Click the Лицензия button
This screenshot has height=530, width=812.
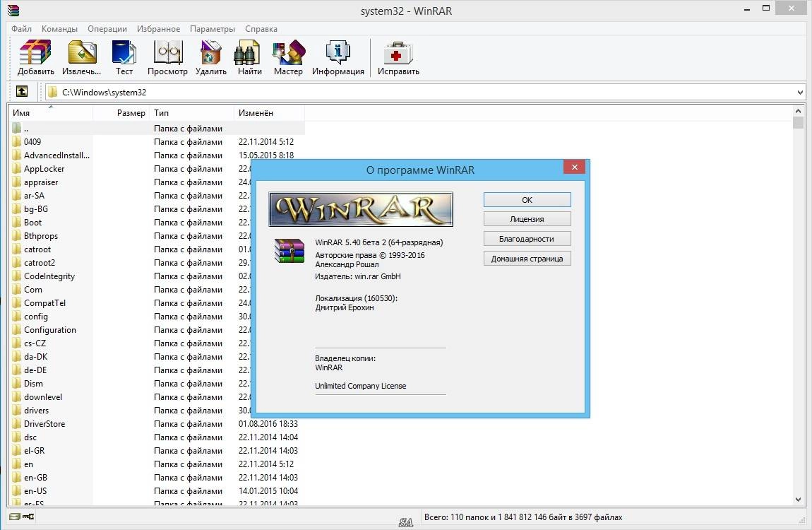(527, 218)
